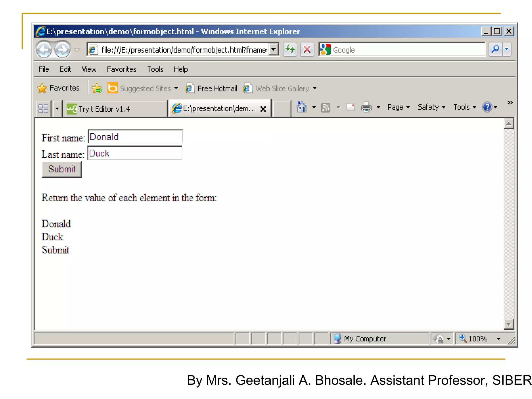
Task: Open the Edit menu
Action: [65, 69]
